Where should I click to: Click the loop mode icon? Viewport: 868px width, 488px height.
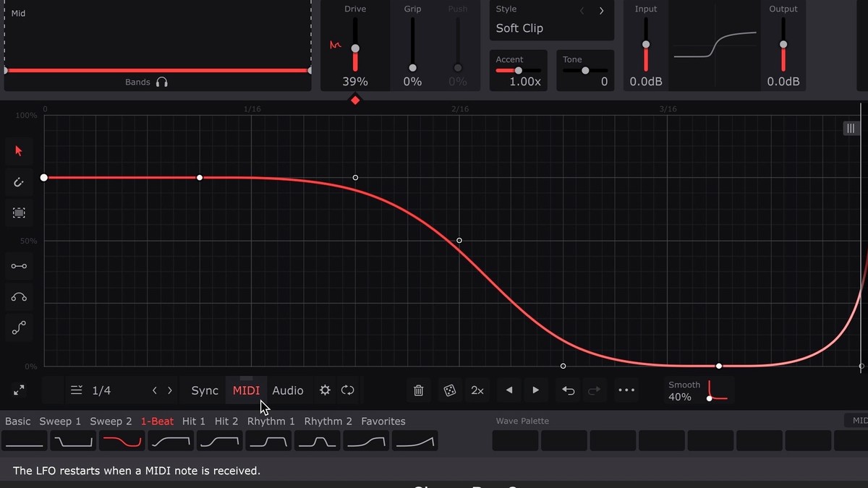coord(348,390)
